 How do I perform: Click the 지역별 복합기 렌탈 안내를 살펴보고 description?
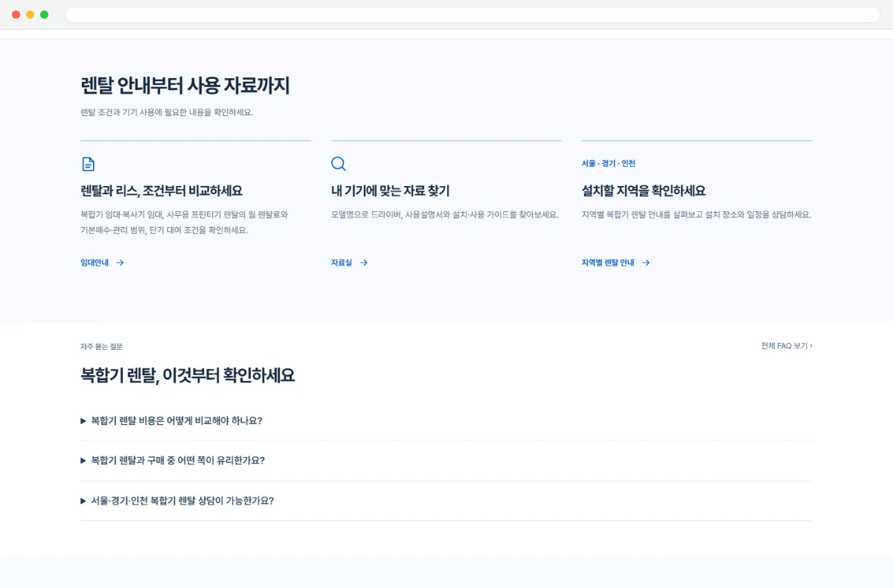[x=697, y=214]
